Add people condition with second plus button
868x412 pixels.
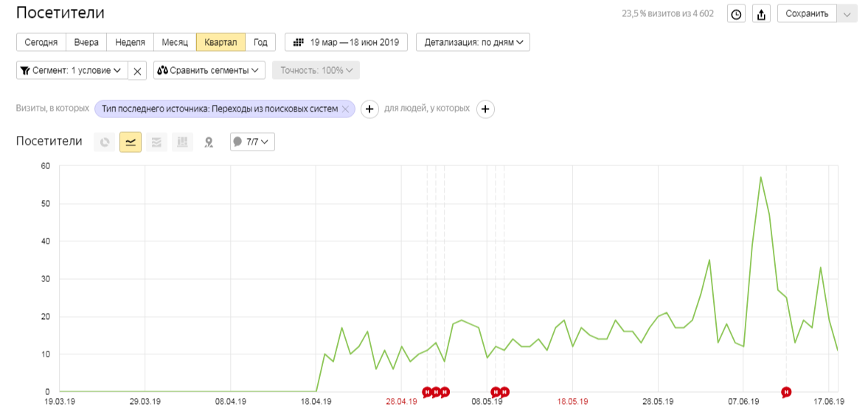tap(485, 109)
